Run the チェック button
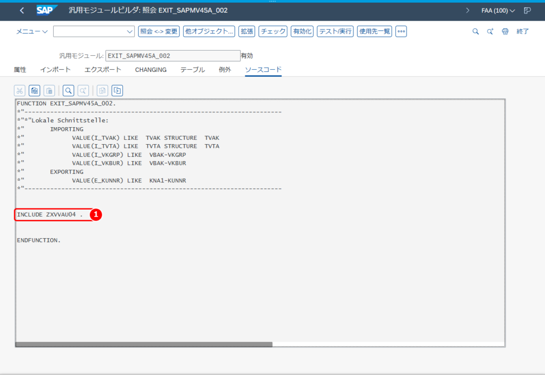The height and width of the screenshot is (392, 545). tap(273, 31)
